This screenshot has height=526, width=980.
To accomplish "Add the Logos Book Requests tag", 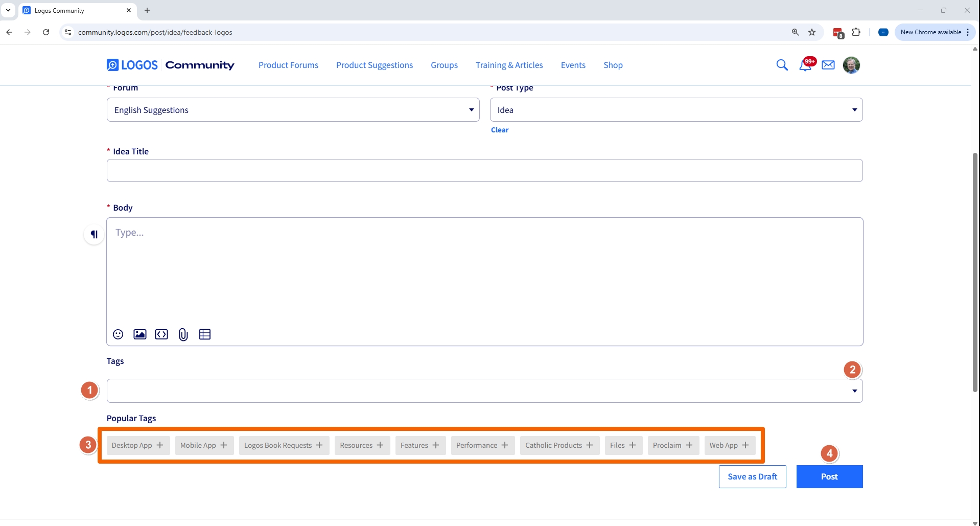I will point(284,445).
